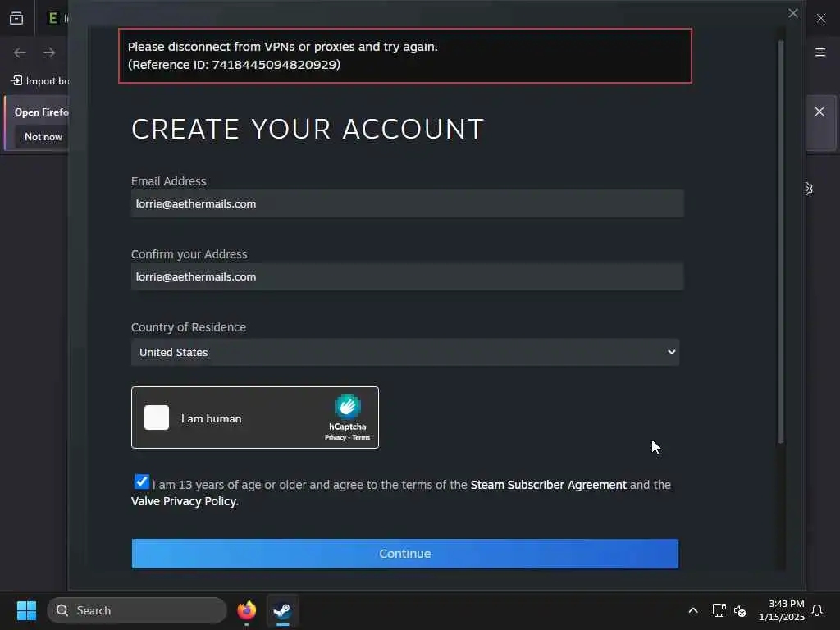
Task: Click Not now in Firefox prompt
Action: coord(43,137)
